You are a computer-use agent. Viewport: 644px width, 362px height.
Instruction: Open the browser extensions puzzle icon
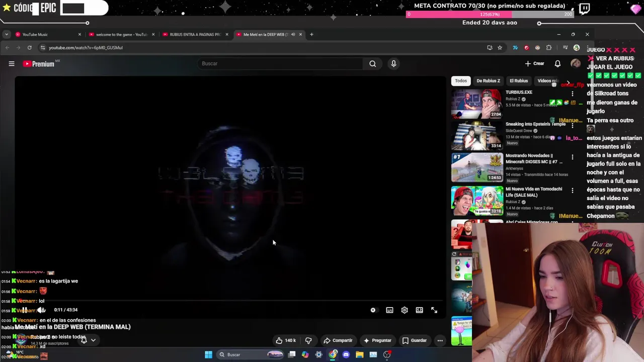549,48
